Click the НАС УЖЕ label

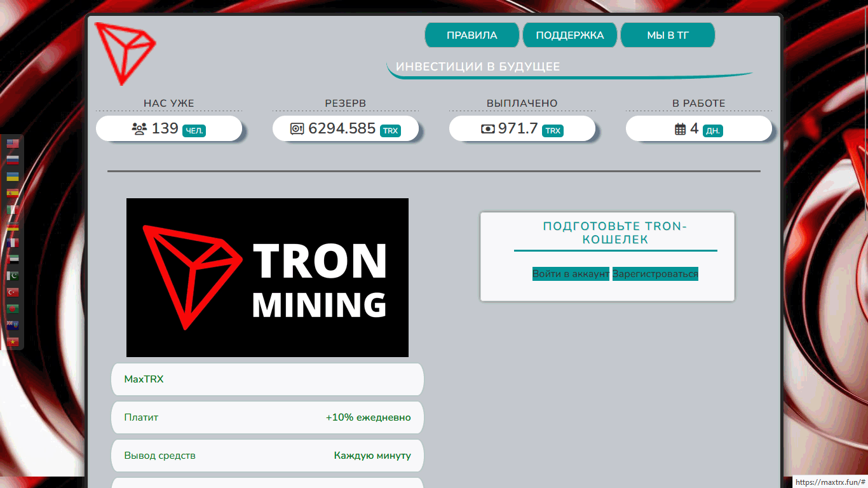tap(169, 103)
